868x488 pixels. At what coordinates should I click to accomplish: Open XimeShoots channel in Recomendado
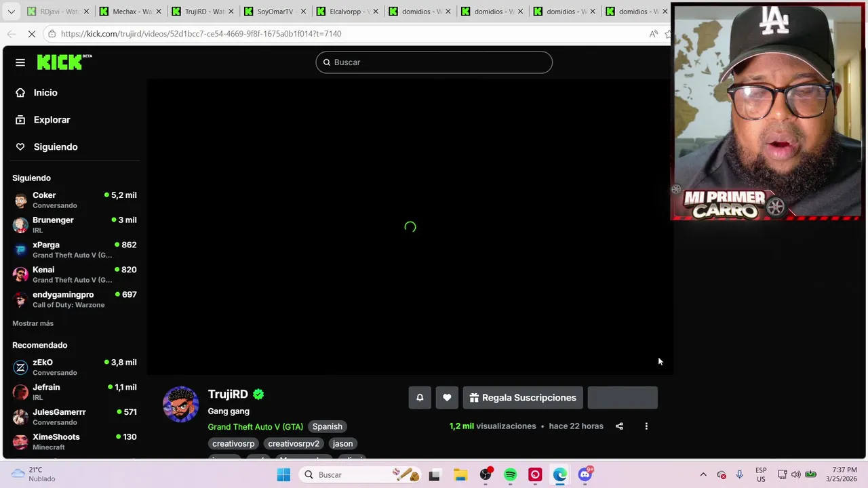click(75, 442)
